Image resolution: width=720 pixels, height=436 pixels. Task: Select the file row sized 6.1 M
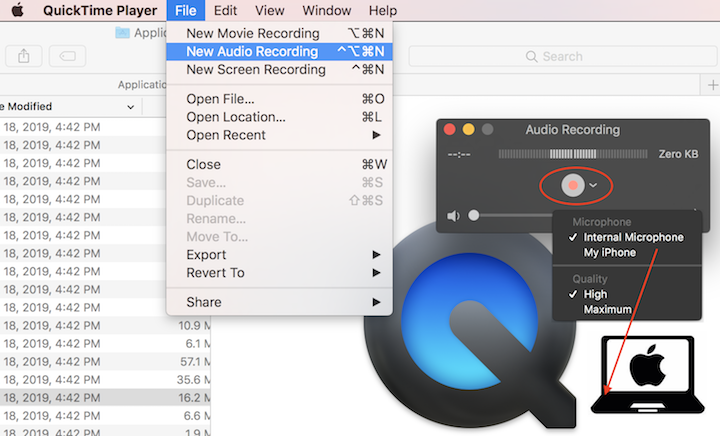click(x=105, y=344)
